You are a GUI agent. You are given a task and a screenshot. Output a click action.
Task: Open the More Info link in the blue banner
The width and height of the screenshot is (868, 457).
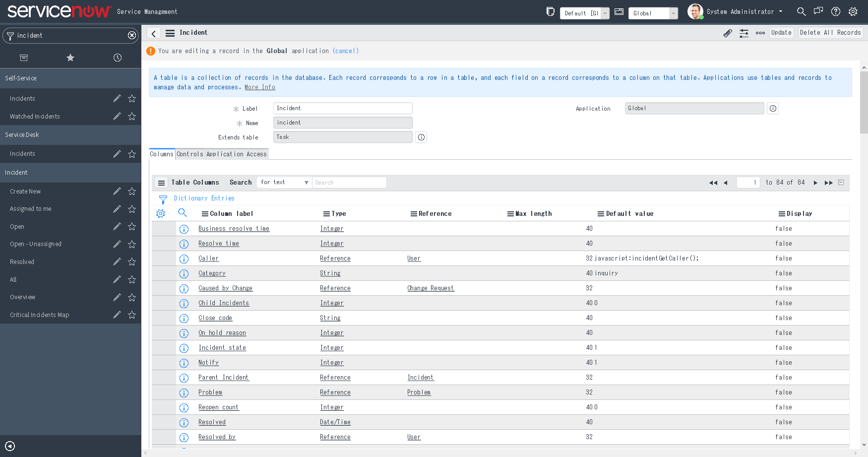[x=259, y=87]
